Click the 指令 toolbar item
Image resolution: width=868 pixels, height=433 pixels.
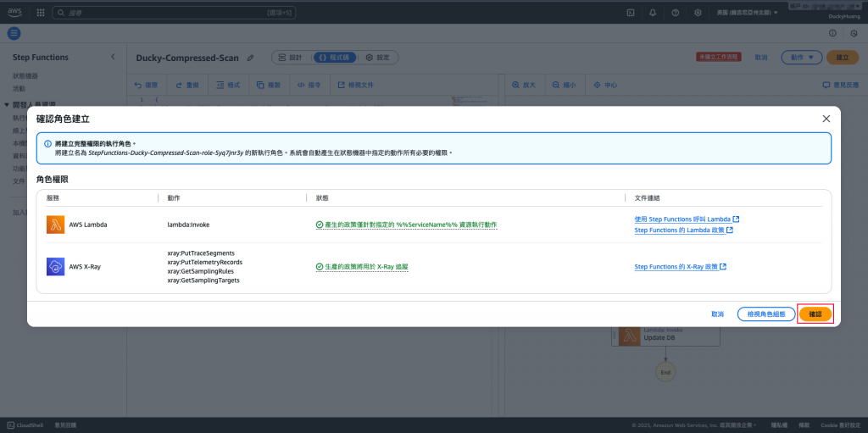tap(309, 86)
